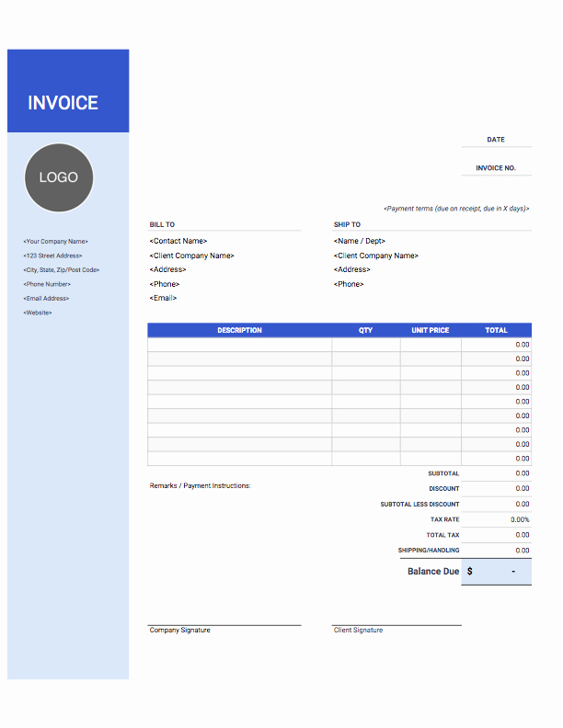Select the <Email> placeholder under BILL TO
Viewport: 563px width, 728px height.
163,298
